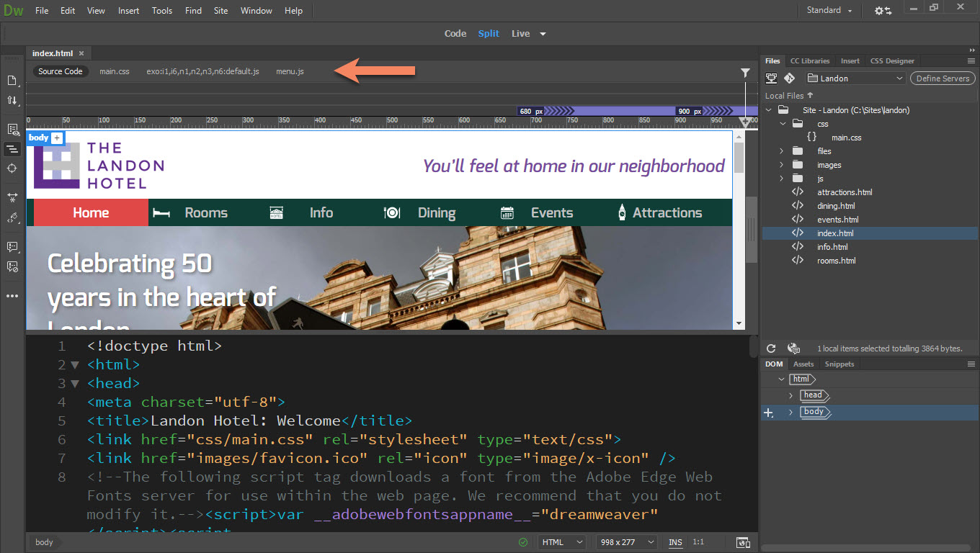
Task: Click the Expand All code icon
Action: 12,197
